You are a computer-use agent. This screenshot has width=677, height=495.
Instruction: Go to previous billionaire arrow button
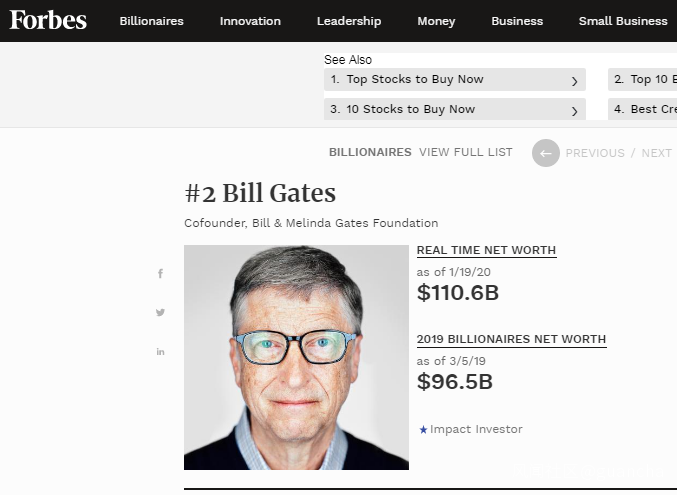(x=545, y=153)
